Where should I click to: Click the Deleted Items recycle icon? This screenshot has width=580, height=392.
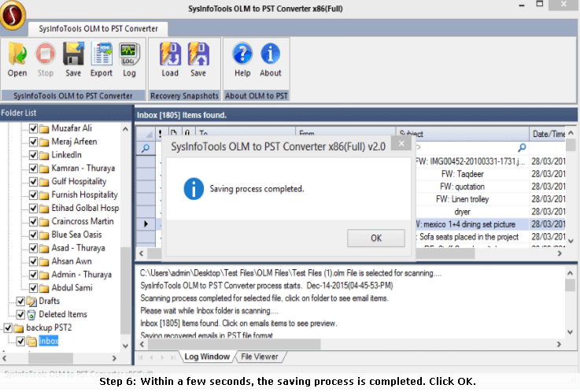[x=31, y=315]
